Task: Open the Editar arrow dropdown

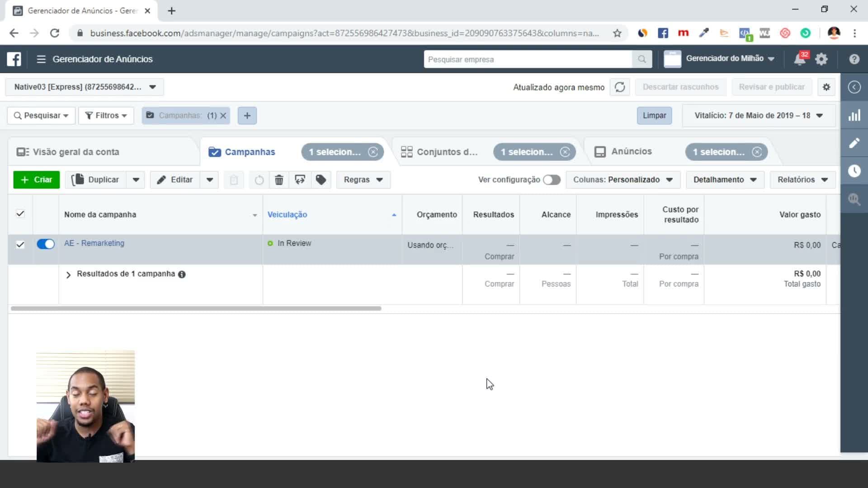Action: (210, 180)
